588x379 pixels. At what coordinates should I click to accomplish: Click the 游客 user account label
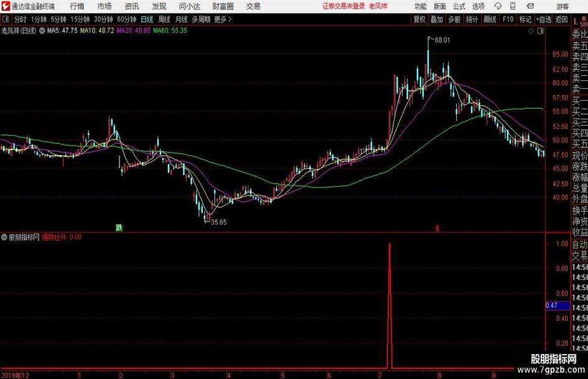tap(562, 6)
